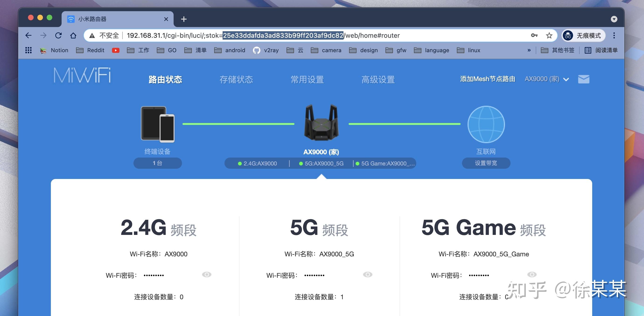Open Chrome three-dot menu
This screenshot has width=644, height=316.
click(614, 35)
